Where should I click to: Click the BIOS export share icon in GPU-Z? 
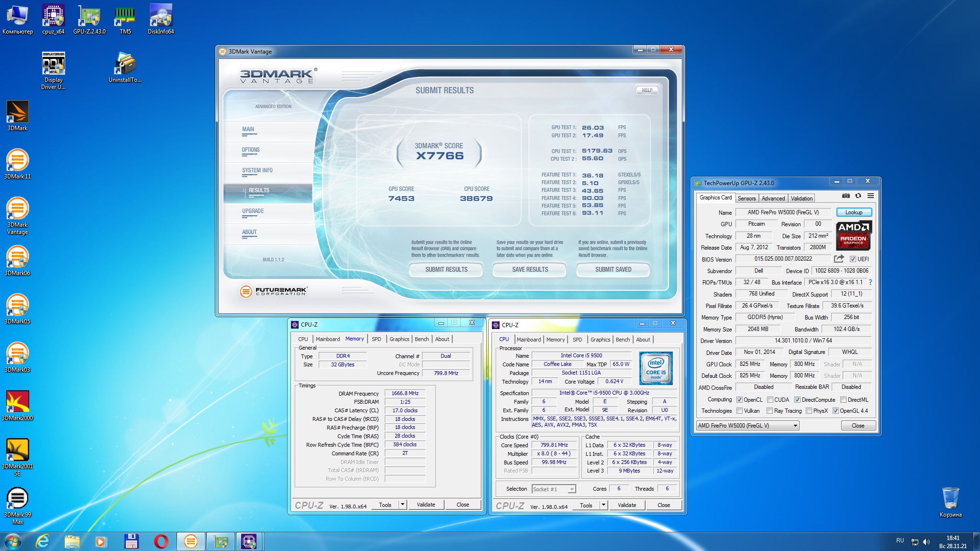[839, 259]
